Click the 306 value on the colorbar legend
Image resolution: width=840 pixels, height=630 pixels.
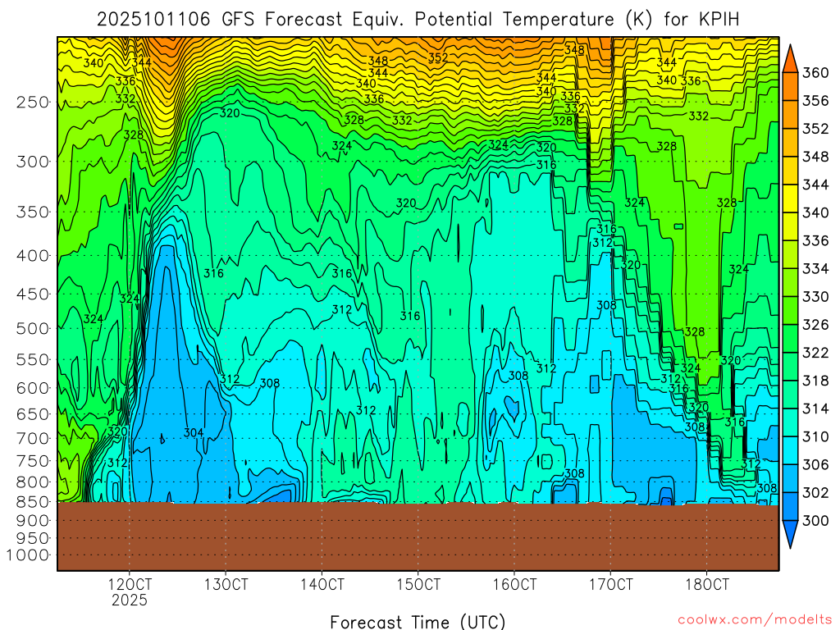click(815, 464)
